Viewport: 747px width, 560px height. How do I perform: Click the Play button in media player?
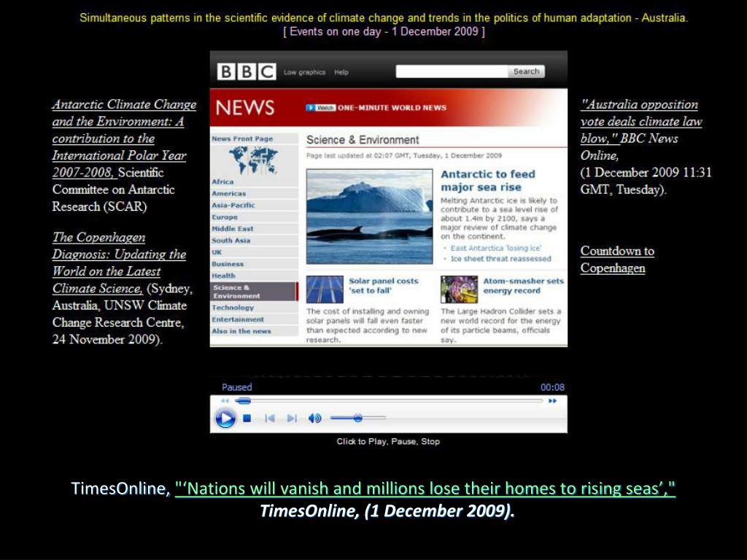click(x=225, y=419)
